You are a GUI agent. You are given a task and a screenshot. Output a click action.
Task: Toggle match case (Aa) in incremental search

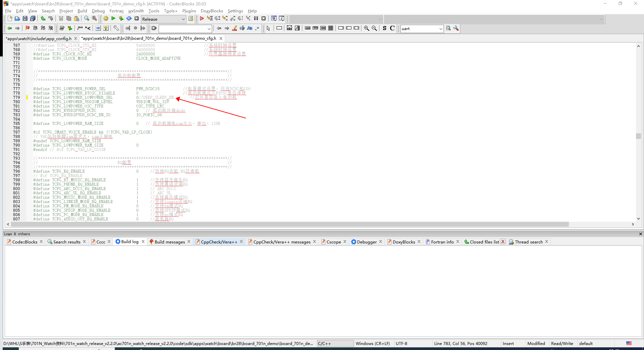click(x=250, y=28)
